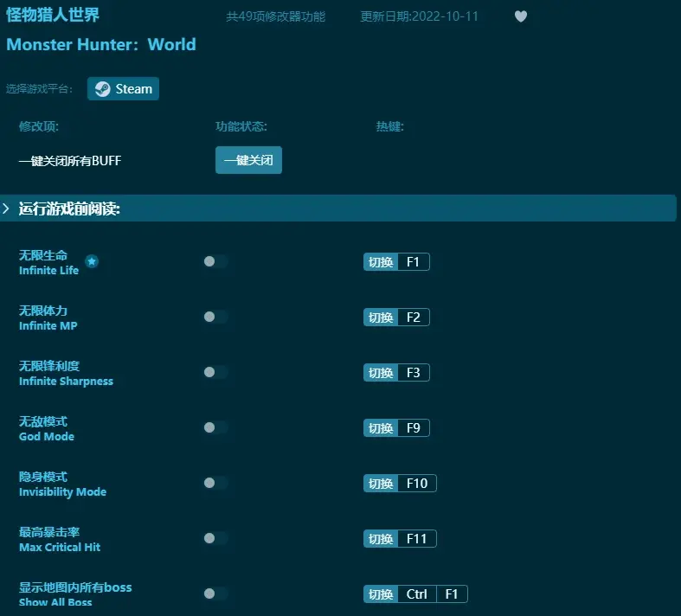Click the 一键关闭所有BUFF label
This screenshot has height=616, width=681.
(70, 161)
